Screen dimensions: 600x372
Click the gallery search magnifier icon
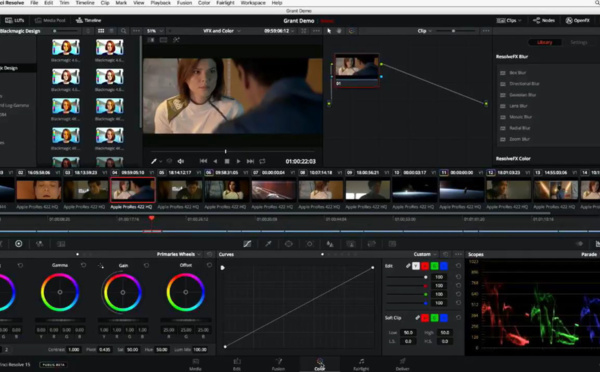pyautogui.click(x=123, y=31)
